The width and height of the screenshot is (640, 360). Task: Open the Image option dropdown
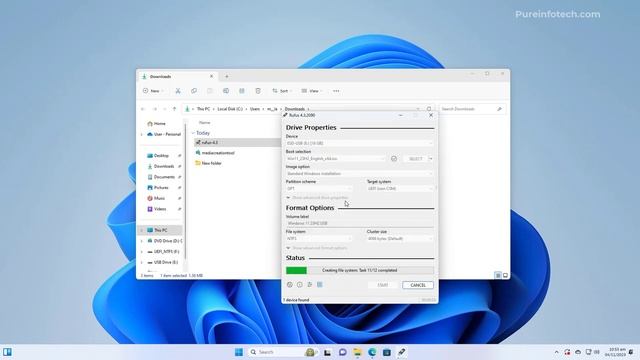pyautogui.click(x=359, y=173)
